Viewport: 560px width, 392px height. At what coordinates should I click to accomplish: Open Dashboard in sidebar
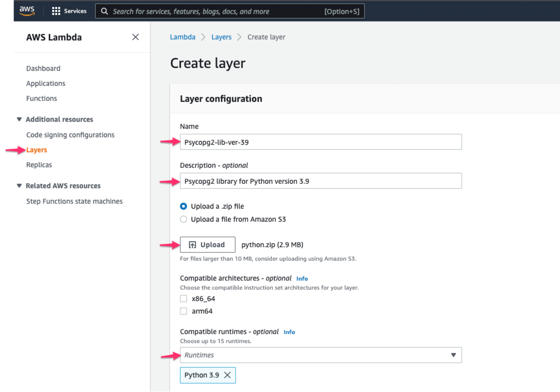pos(43,68)
